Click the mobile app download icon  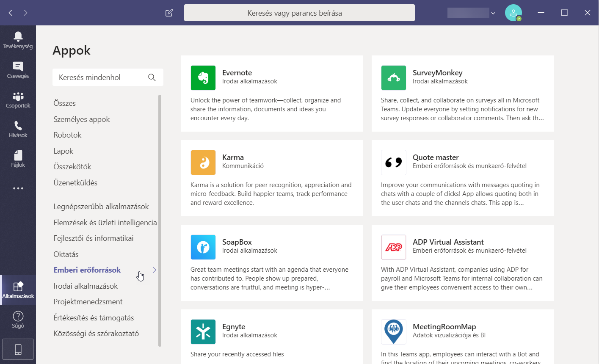click(x=18, y=349)
